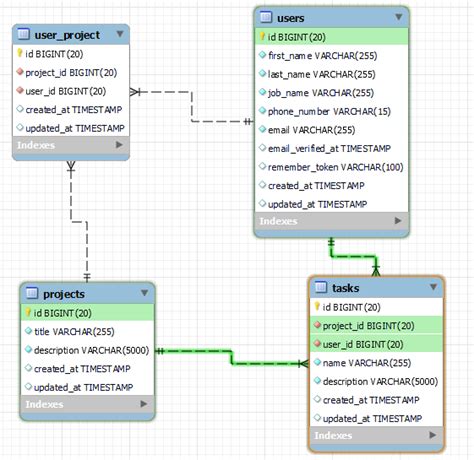
Task: Click the diamond icon beside email_verified_at
Action: (x=262, y=147)
